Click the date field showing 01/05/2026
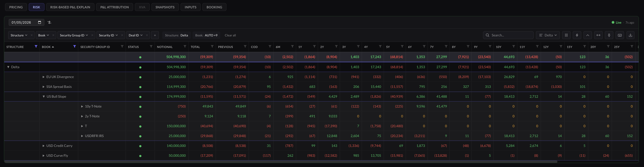The width and height of the screenshot is (644, 167). [x=26, y=22]
